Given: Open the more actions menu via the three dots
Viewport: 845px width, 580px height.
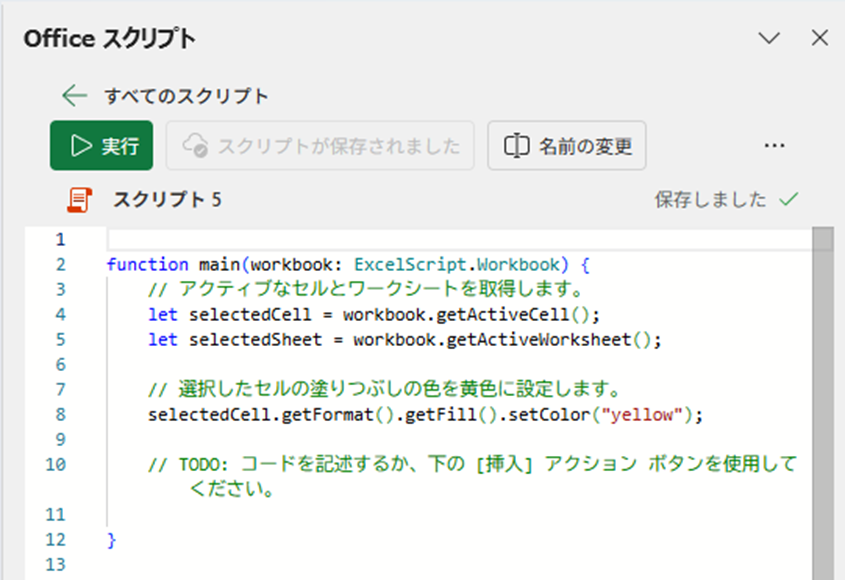Looking at the screenshot, I should point(774,145).
